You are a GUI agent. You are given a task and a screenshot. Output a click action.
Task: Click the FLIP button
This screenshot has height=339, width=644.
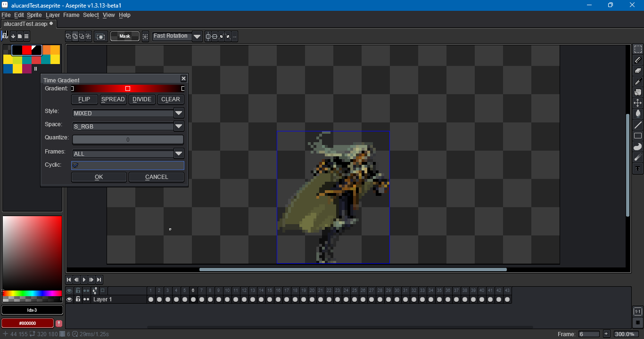click(84, 99)
